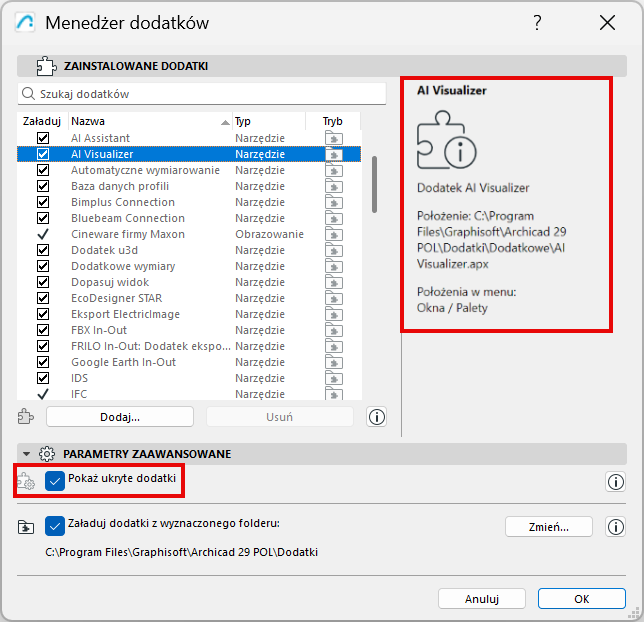Disable the Bluebeam Connection checkbox
Viewport: 644px width, 622px height.
(43, 218)
